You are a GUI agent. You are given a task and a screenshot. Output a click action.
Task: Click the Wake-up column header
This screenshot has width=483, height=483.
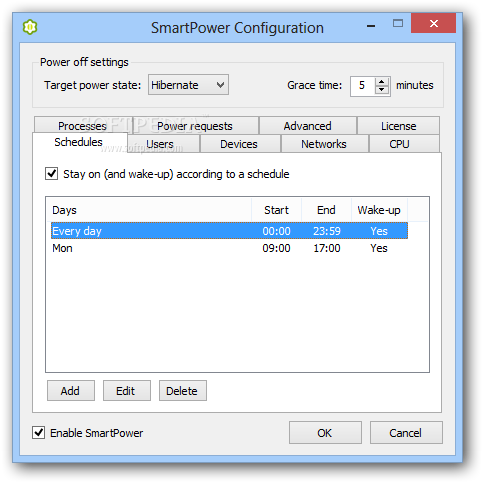click(x=379, y=210)
